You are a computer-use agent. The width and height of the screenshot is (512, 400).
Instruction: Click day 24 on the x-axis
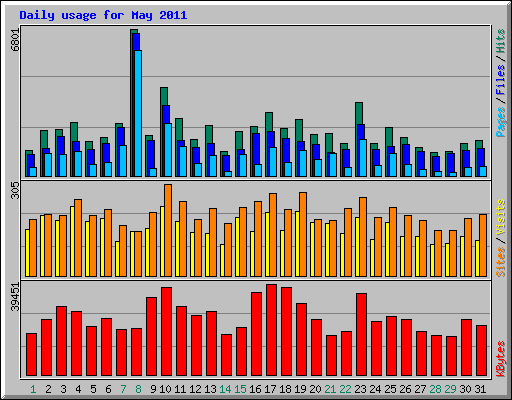coord(375,389)
